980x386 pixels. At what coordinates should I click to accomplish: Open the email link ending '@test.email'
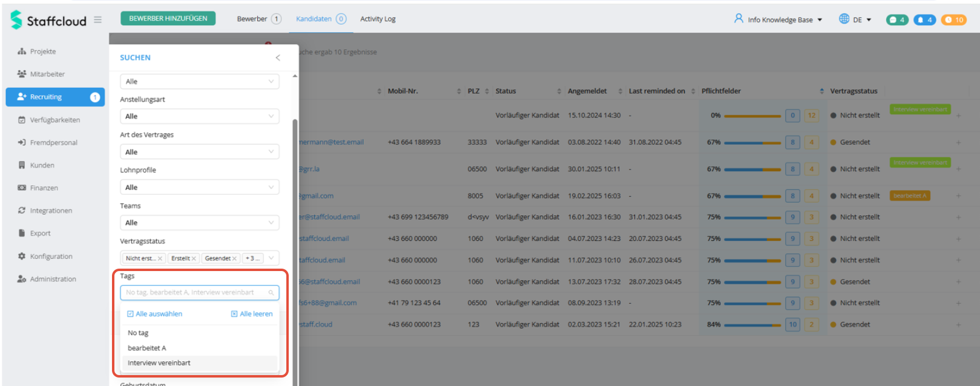tap(331, 142)
